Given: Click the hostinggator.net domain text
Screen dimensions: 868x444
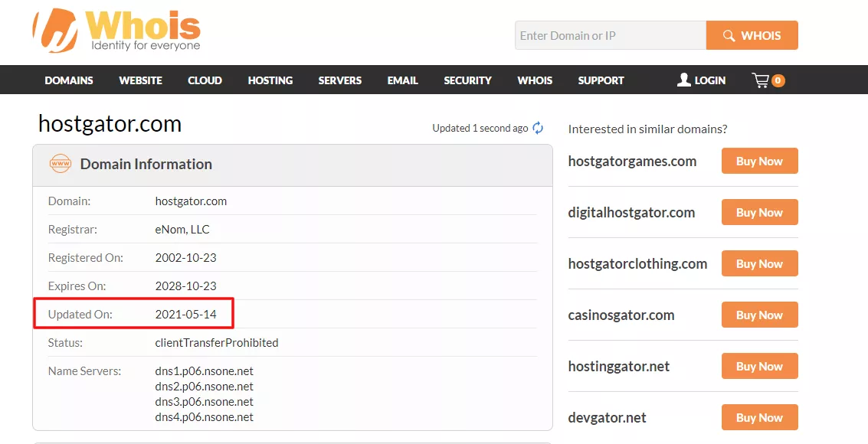Looking at the screenshot, I should pos(619,367).
